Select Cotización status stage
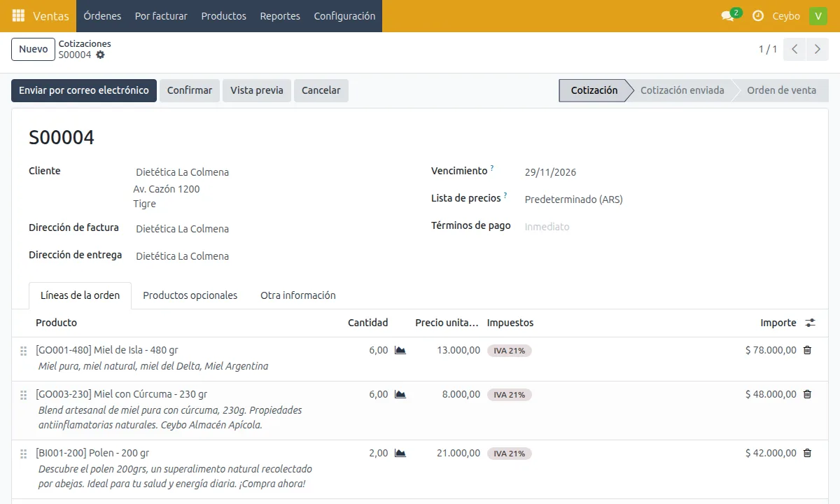This screenshot has height=504, width=840. click(594, 90)
